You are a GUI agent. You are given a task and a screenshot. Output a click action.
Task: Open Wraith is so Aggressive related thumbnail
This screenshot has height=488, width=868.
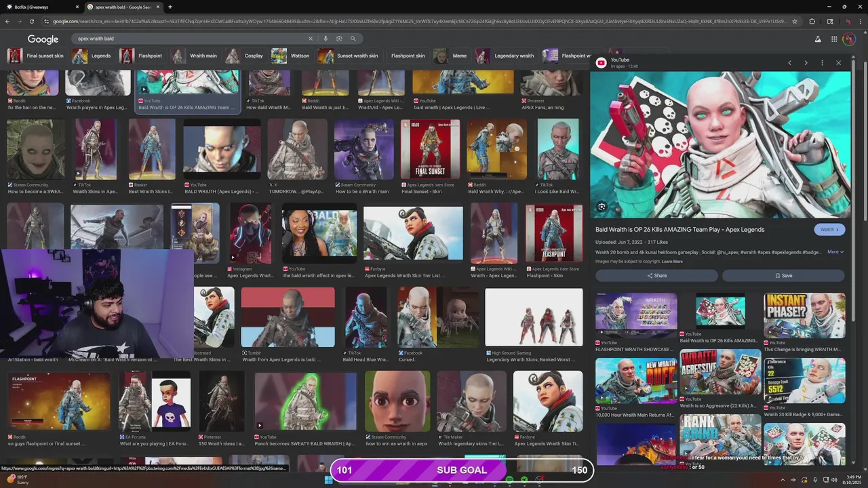[x=720, y=372]
